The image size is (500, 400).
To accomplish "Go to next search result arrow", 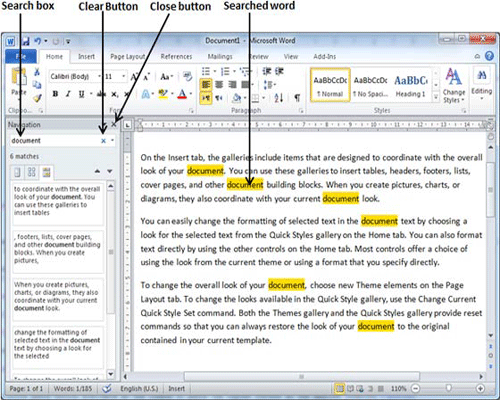I will [110, 171].
